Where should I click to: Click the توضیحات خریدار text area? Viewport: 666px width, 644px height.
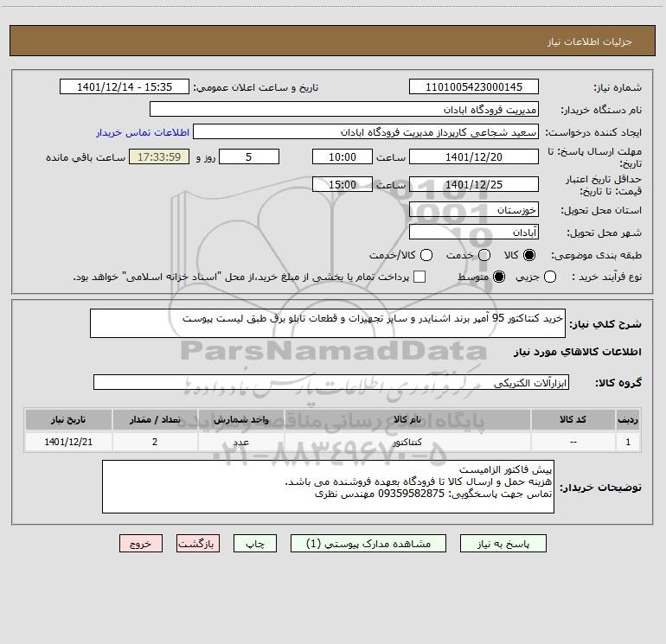328,487
